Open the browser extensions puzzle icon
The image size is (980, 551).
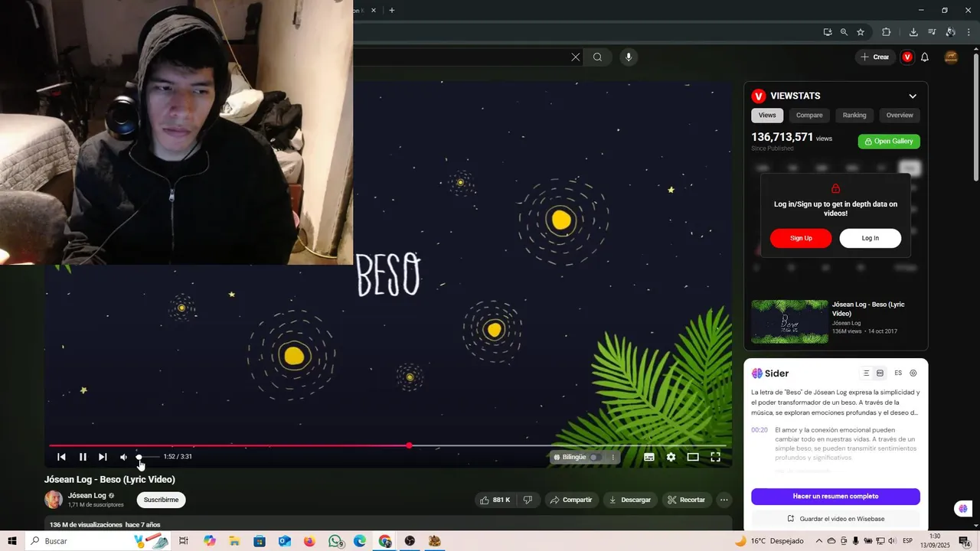pyautogui.click(x=887, y=32)
